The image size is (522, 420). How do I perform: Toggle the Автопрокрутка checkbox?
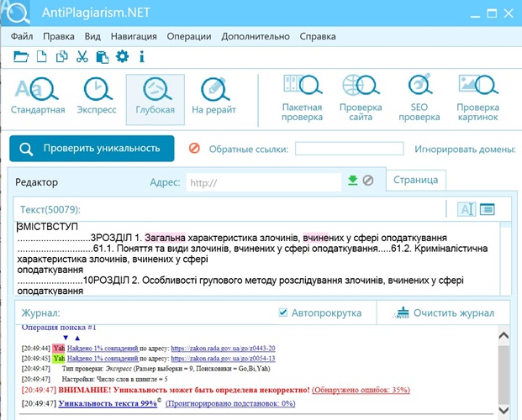[x=282, y=312]
